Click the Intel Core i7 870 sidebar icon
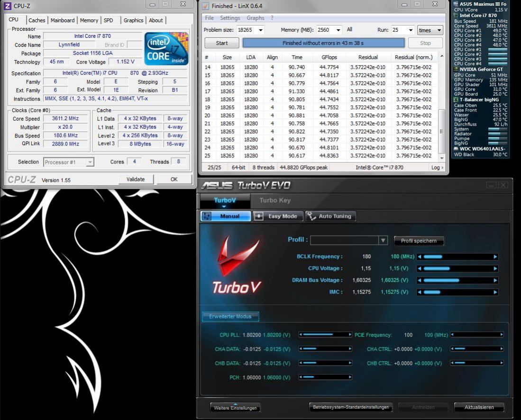The height and width of the screenshot is (420, 521). (x=456, y=15)
